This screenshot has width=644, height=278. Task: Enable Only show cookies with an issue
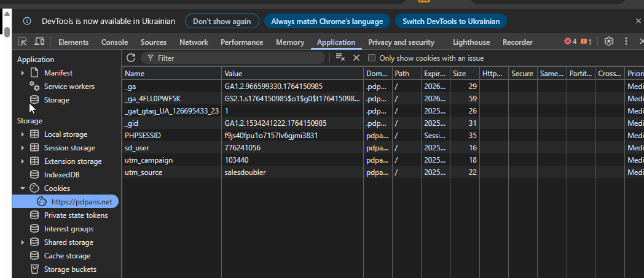pyautogui.click(x=372, y=58)
